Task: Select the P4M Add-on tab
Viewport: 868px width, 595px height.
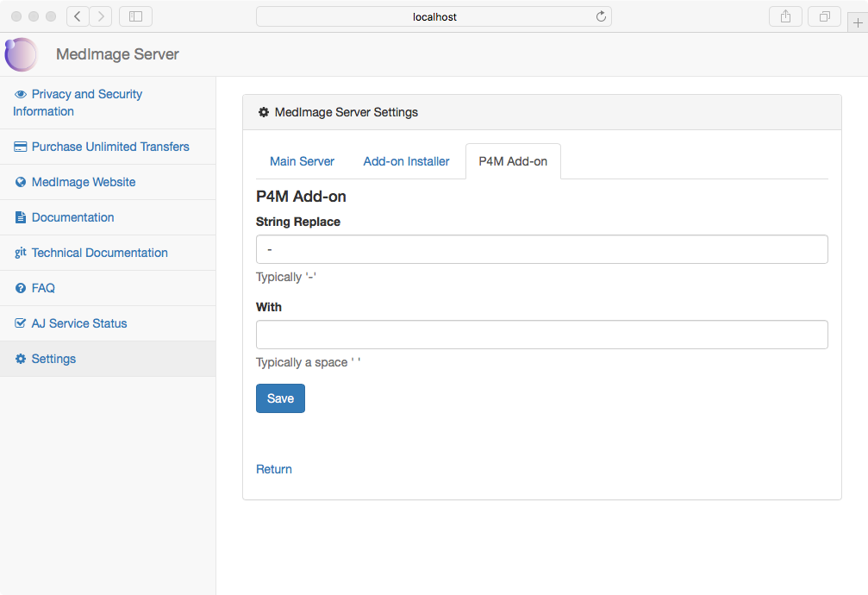Action: pos(513,161)
